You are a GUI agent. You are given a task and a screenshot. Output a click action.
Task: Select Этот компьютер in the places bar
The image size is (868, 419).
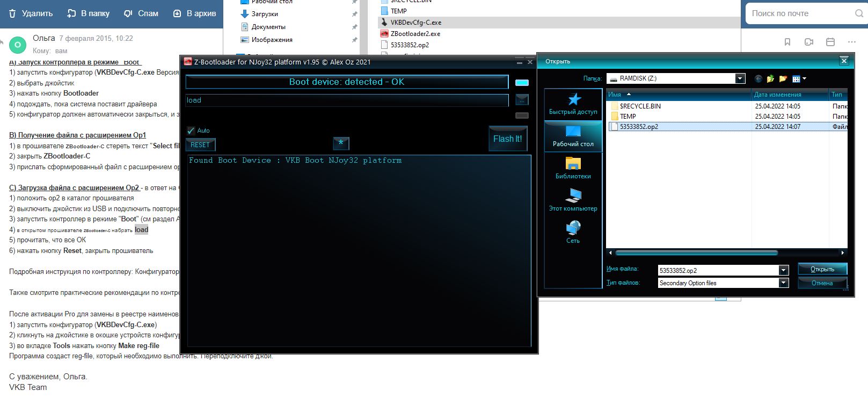(573, 200)
